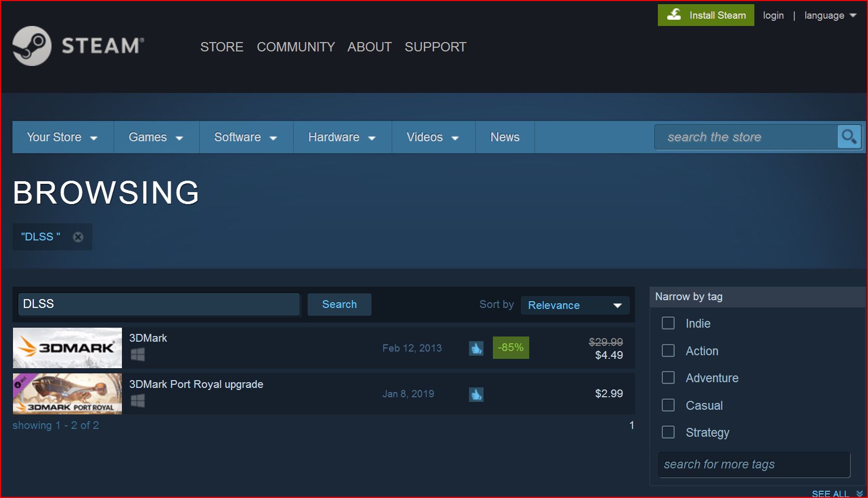Open the language dropdown
Viewport: 868px width, 498px height.
[x=830, y=16]
